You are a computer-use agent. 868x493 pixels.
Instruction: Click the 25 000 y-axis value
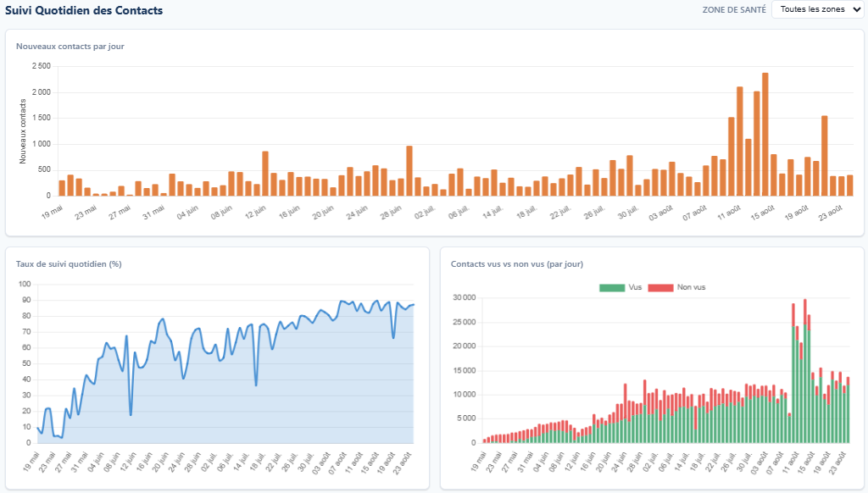465,322
